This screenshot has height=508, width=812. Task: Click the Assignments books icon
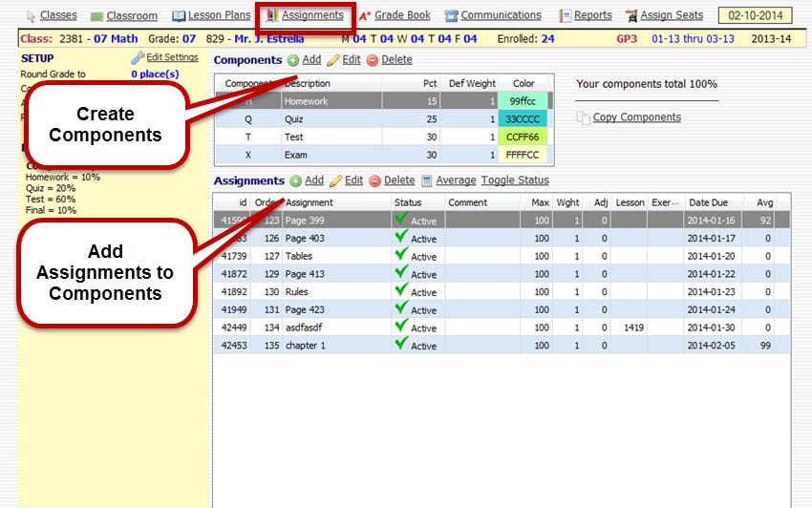(x=272, y=15)
